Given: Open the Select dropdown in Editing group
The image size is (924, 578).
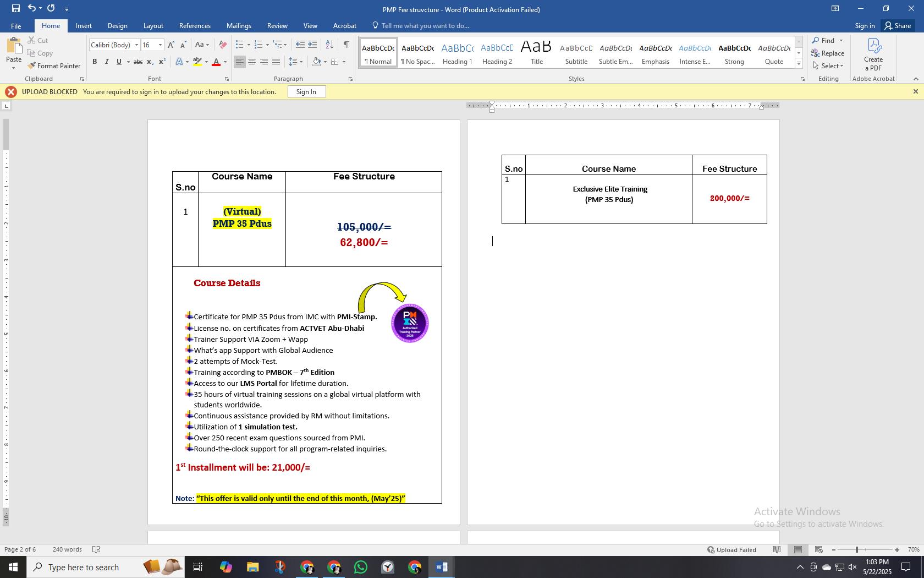Looking at the screenshot, I should [x=828, y=66].
